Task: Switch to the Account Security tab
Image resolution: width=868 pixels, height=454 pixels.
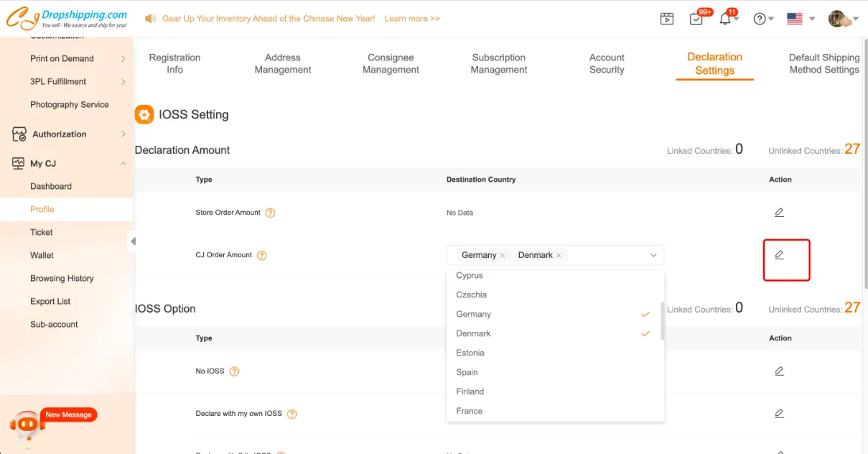Action: coord(607,64)
